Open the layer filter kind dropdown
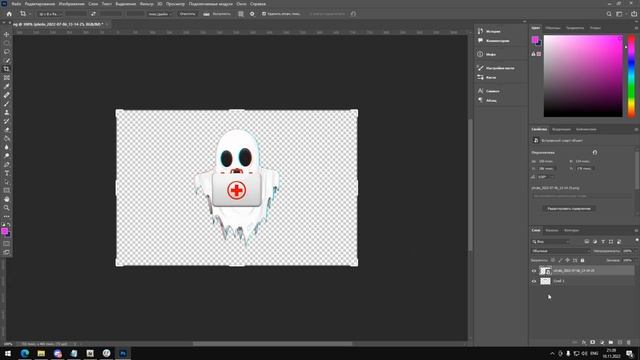Viewport: 640px width, 360px height. point(551,242)
